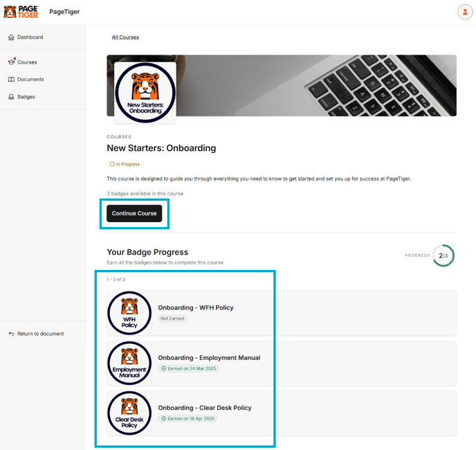Viewport: 476px width, 450px height.
Task: Click the PageTiger logo in header
Action: pyautogui.click(x=21, y=12)
